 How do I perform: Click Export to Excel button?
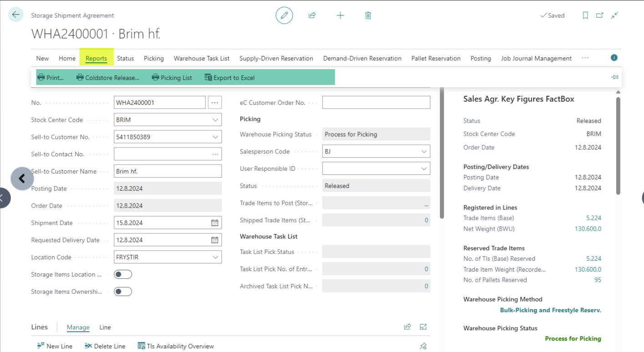[230, 78]
